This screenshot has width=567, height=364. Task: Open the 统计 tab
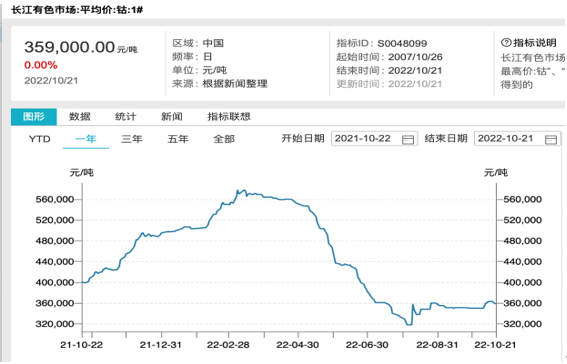pyautogui.click(x=125, y=116)
